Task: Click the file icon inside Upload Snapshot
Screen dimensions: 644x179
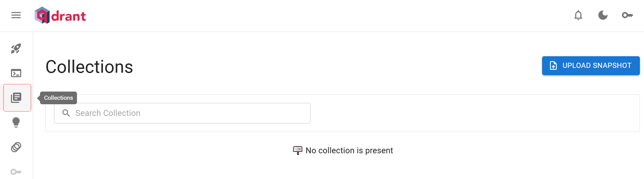Action: 553,65
